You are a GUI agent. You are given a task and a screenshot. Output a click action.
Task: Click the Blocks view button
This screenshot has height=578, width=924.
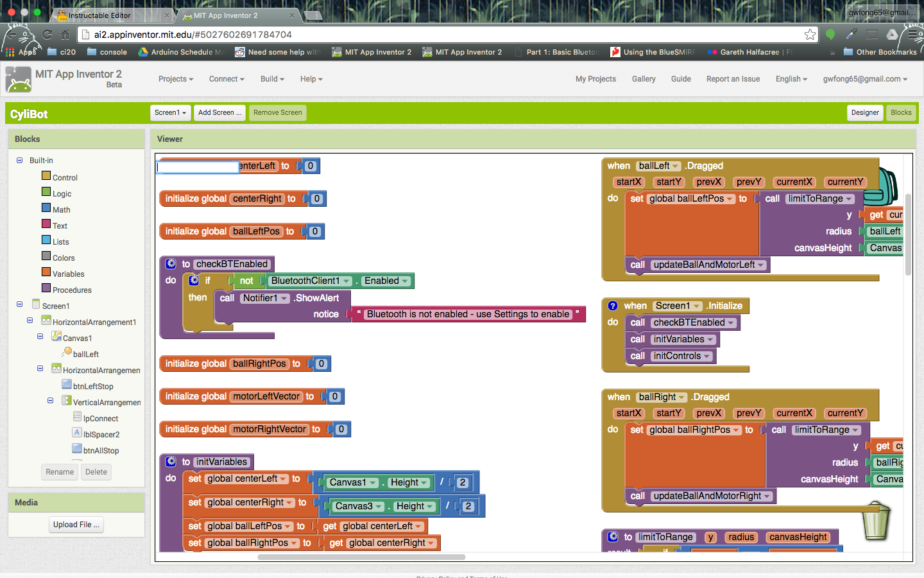point(901,112)
